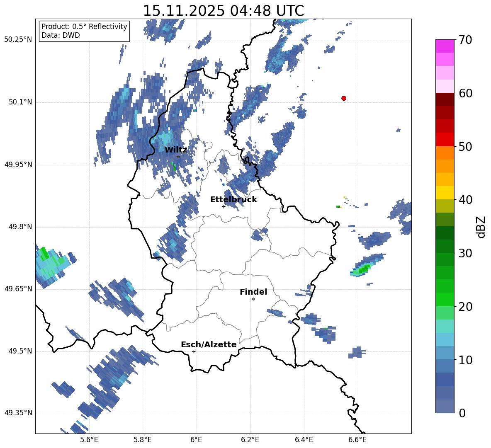The height and width of the screenshot is (448, 491).
Task: Click the 5.6°E longitude label
Action: (89, 440)
